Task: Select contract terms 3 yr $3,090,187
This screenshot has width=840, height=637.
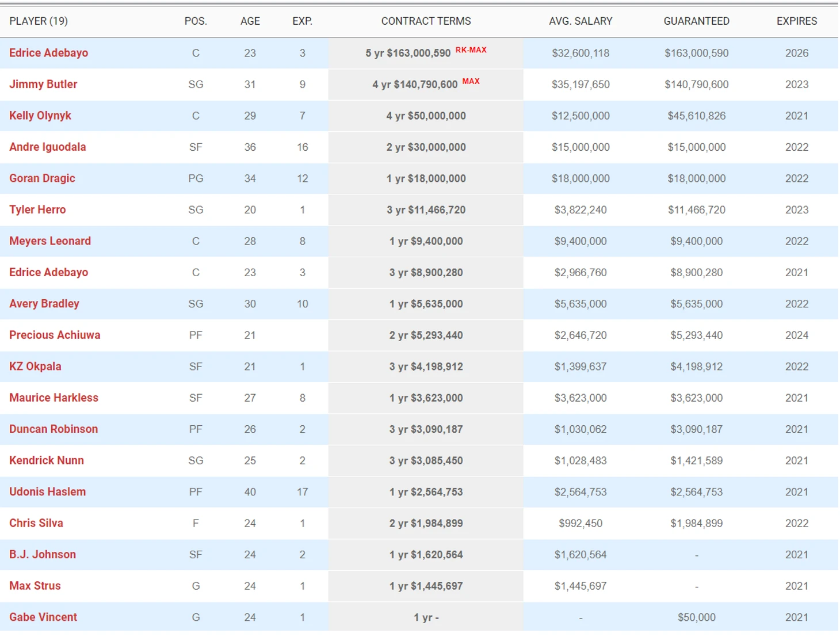Action: [426, 429]
